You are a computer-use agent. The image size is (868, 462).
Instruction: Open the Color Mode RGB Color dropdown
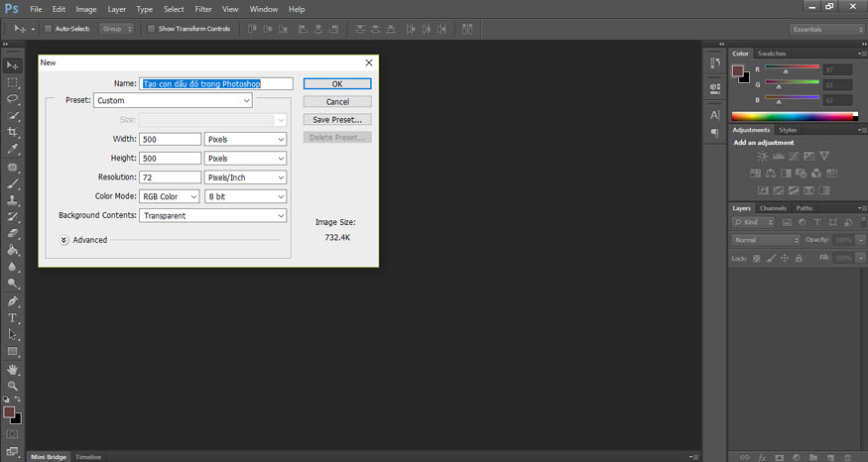click(x=169, y=196)
